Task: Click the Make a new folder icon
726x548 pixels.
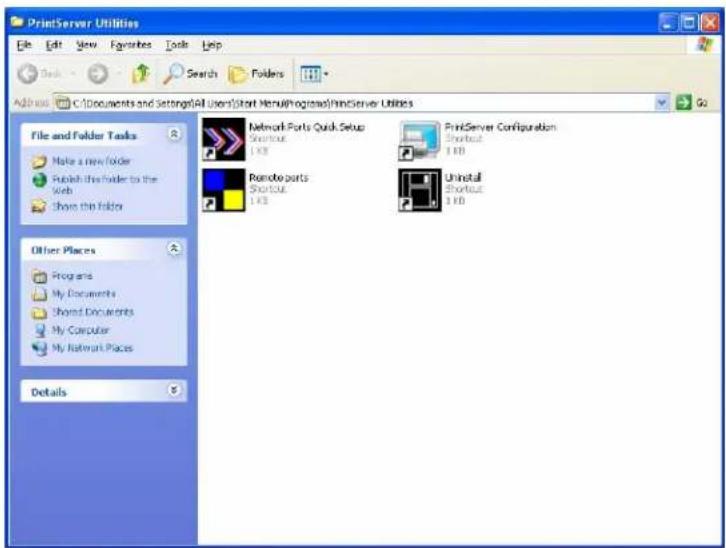Action: pos(39,162)
